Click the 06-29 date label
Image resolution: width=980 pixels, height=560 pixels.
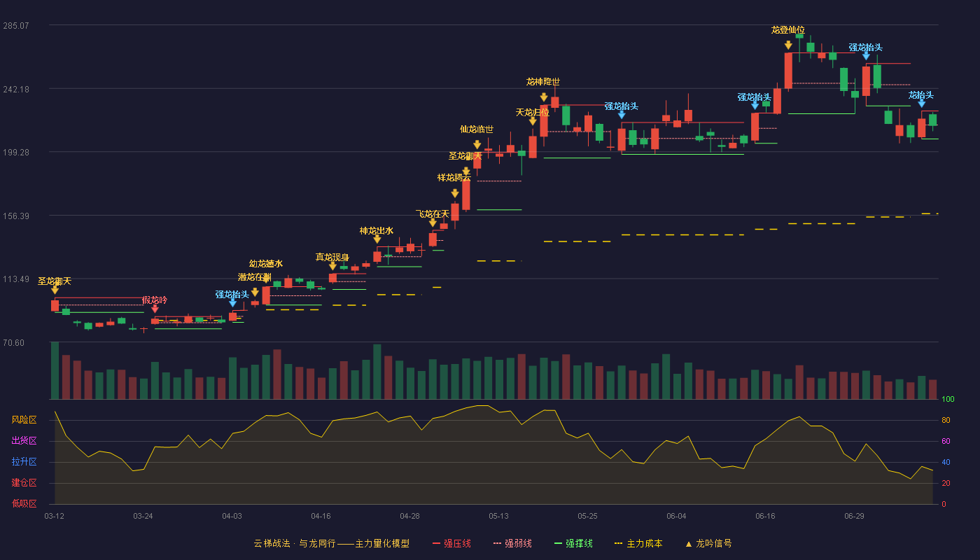click(854, 516)
